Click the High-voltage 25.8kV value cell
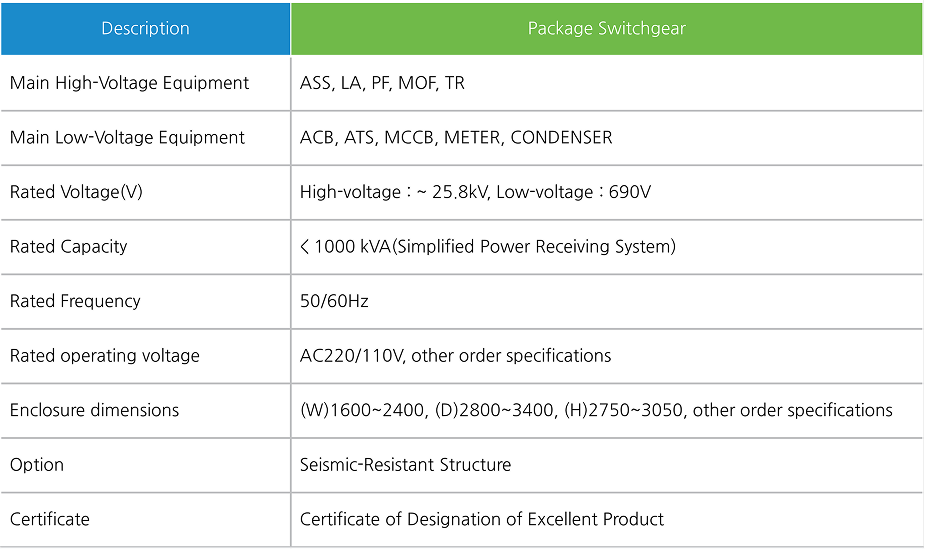The width and height of the screenshot is (925, 549). [x=475, y=192]
